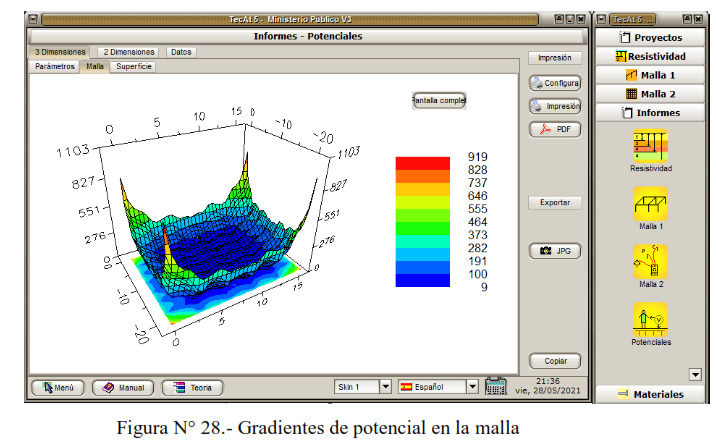Screen dimensions: 716x443
Task: Click the red 919 legend color swatch
Action: coord(422,162)
